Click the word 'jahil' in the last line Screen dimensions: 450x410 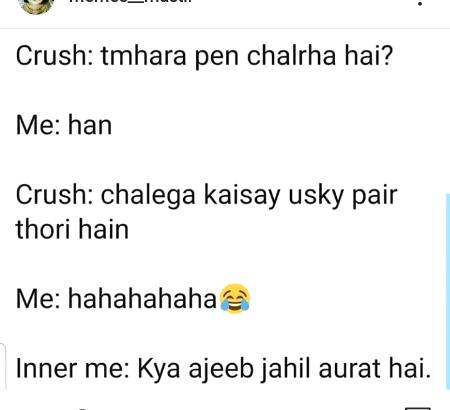[286, 369]
